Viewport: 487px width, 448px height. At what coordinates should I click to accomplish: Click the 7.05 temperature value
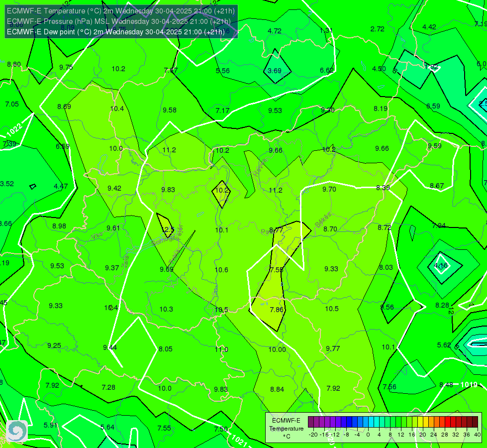click(12, 104)
